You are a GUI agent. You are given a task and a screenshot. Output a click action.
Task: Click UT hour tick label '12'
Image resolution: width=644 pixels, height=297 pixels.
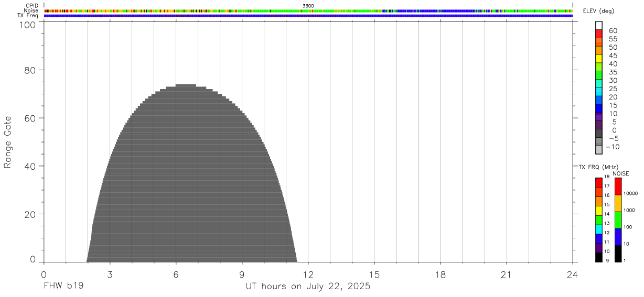click(308, 274)
